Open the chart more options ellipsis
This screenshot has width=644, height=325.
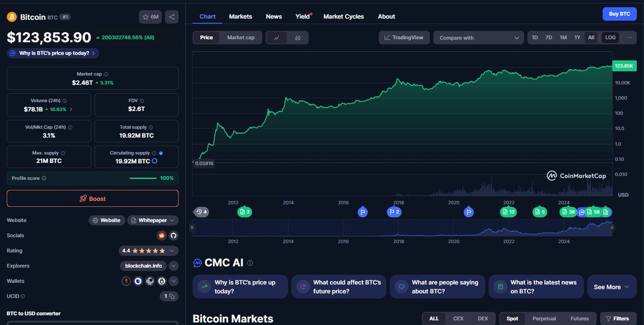pos(630,38)
